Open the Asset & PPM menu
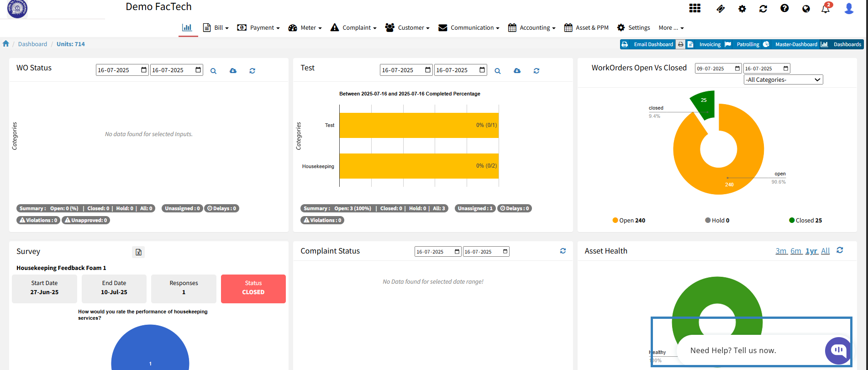This screenshot has width=868, height=370. coord(586,28)
